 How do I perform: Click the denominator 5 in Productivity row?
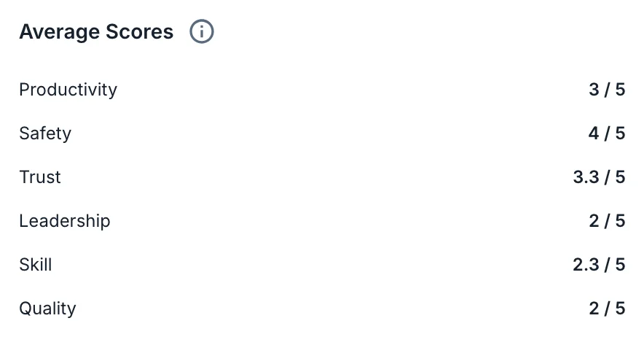(x=620, y=90)
